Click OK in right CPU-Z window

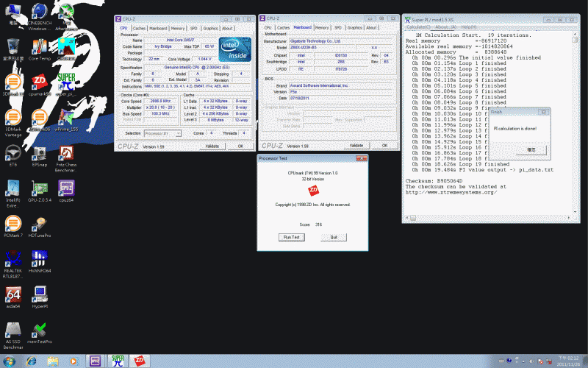[384, 145]
